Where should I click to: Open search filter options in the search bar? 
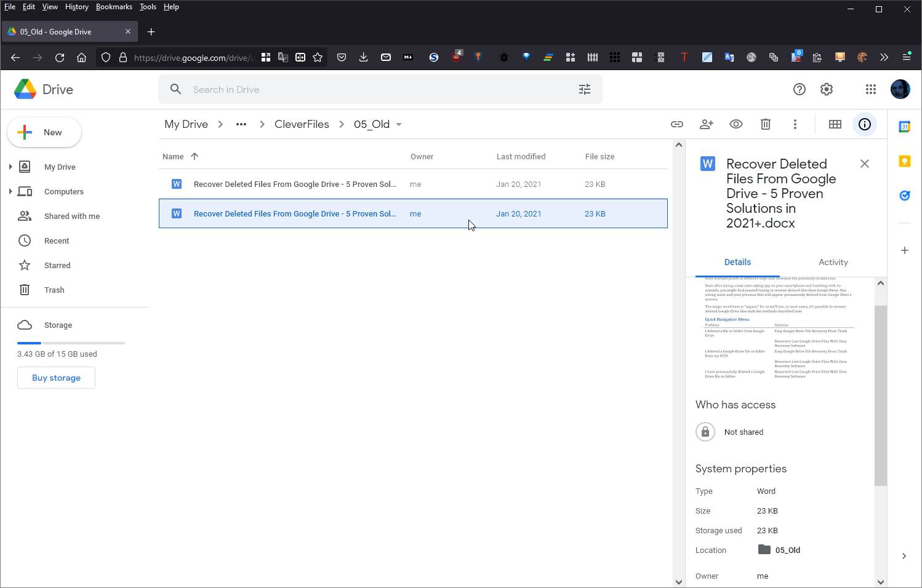click(584, 89)
